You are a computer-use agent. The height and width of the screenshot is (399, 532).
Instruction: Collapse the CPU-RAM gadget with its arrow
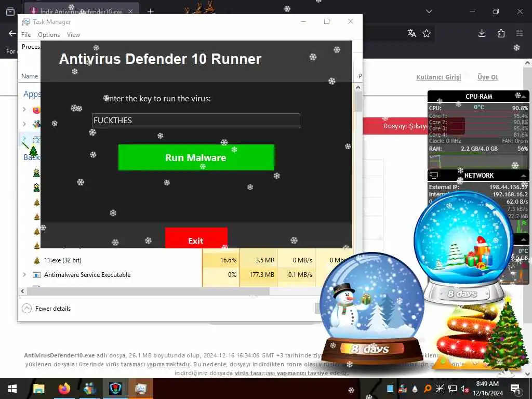click(524, 97)
